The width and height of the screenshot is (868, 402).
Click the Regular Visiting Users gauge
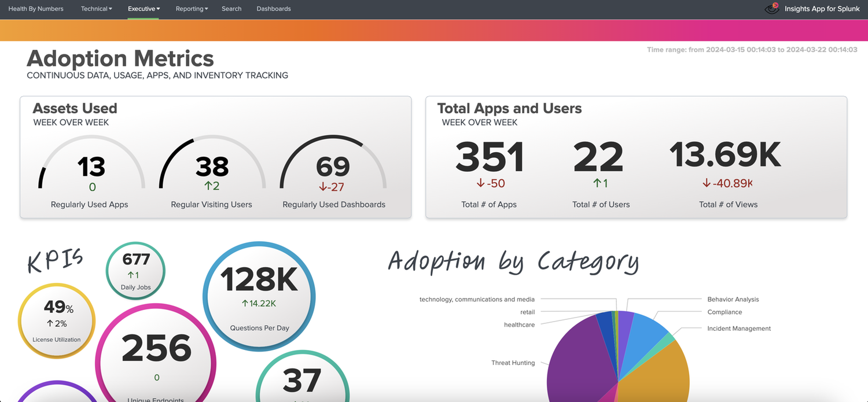click(212, 168)
